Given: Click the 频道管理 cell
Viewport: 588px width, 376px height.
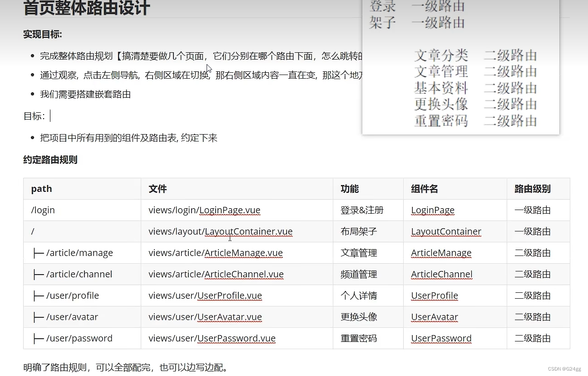Looking at the screenshot, I should (x=368, y=274).
